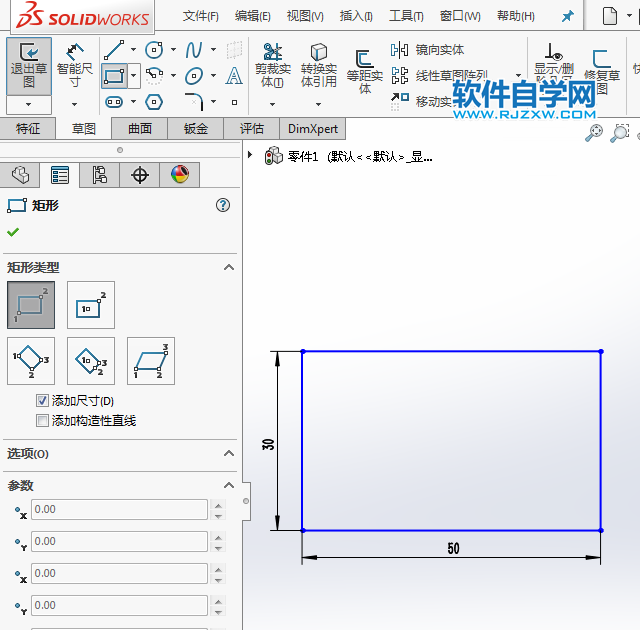Expand the 选项 section

point(228,454)
